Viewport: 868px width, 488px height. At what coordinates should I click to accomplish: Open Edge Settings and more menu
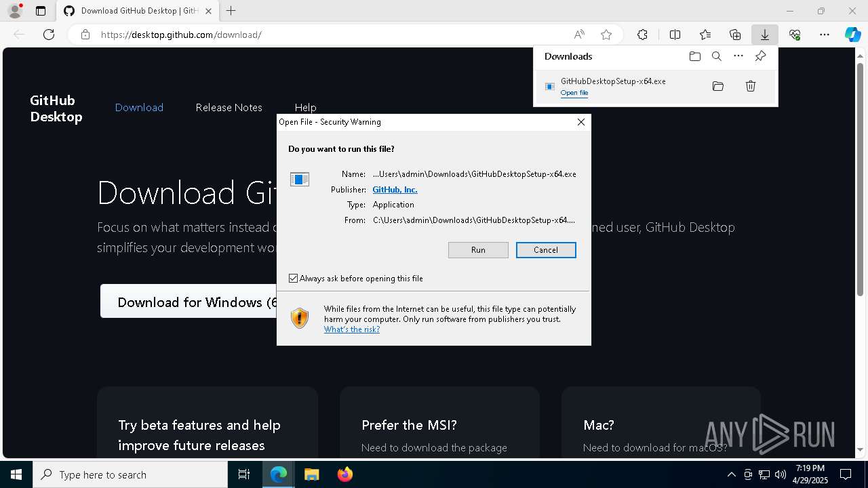point(825,35)
